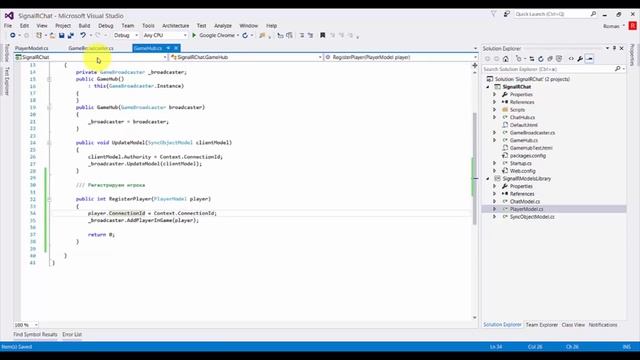Click the editor split-window handle icon
Image resolution: width=640 pixels, height=360 pixels.
(x=475, y=65)
